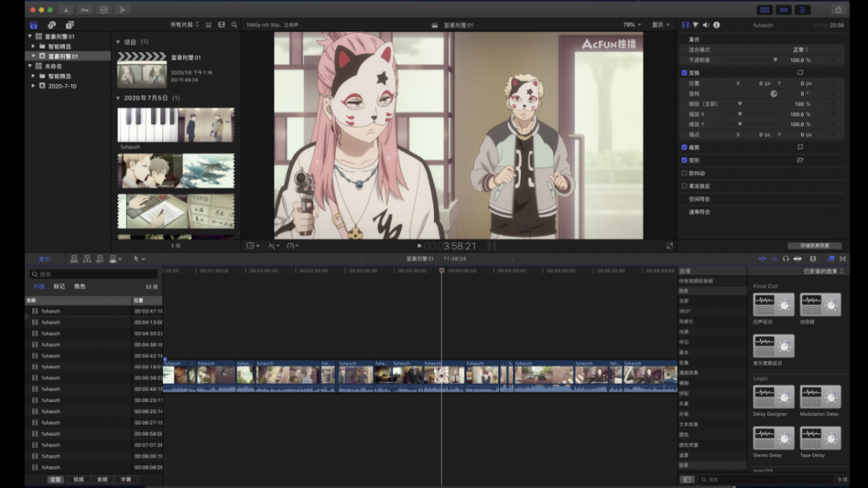Toggle the effects browser icon
The height and width of the screenshot is (488, 868).
pos(831,259)
